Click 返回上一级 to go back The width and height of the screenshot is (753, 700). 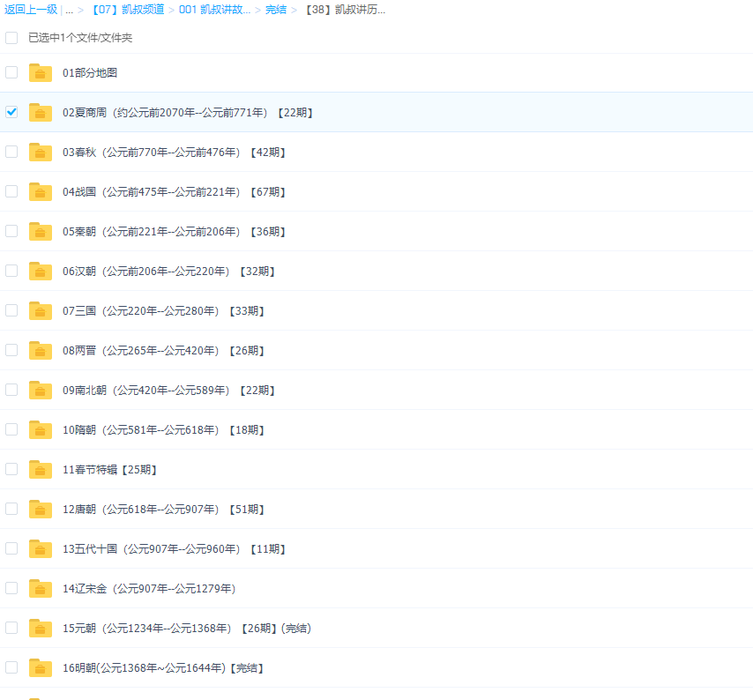coord(31,10)
